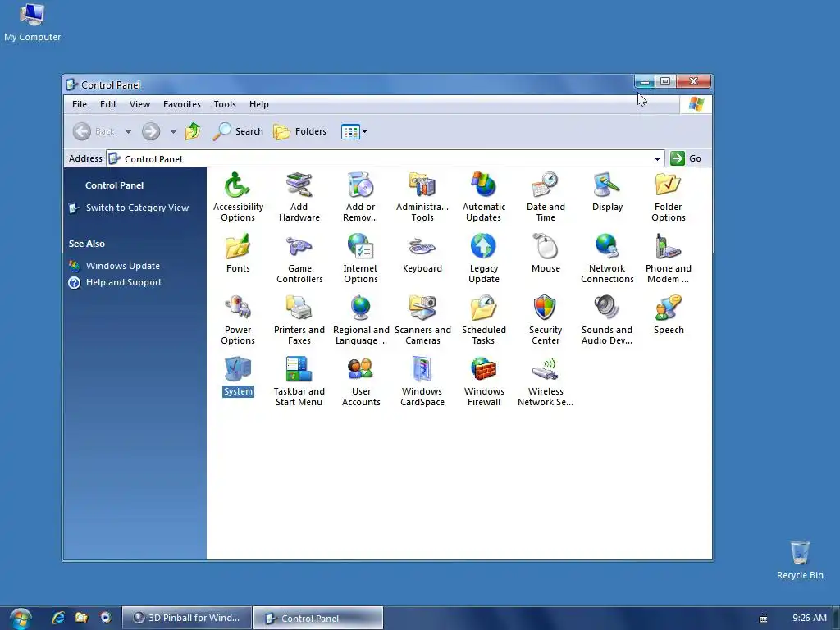Open User Accounts icon
This screenshot has width=840, height=630.
tap(361, 381)
